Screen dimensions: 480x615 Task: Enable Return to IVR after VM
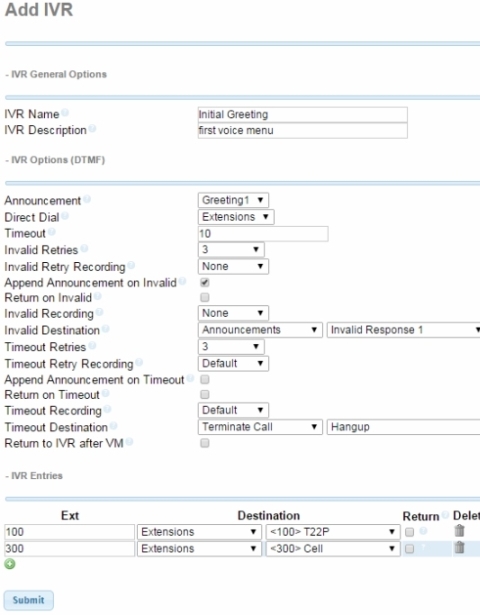pos(204,443)
